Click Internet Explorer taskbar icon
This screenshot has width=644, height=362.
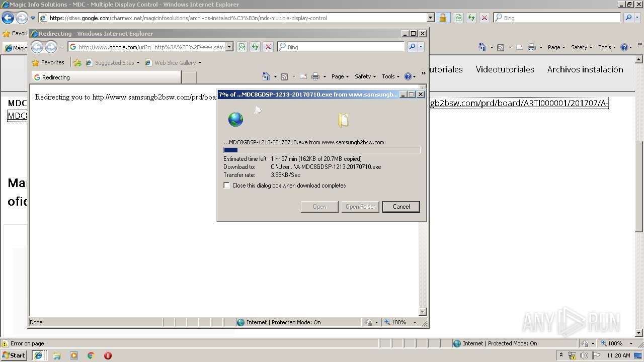[x=38, y=355]
